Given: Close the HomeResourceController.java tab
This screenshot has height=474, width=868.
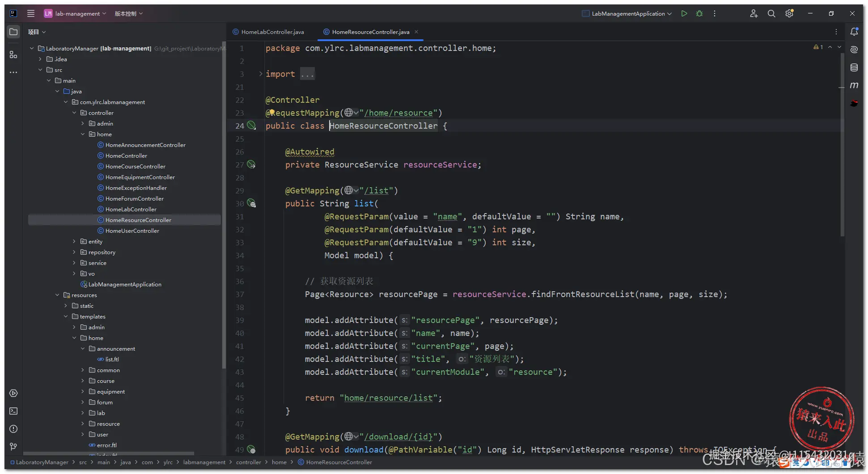Looking at the screenshot, I should click(x=416, y=32).
